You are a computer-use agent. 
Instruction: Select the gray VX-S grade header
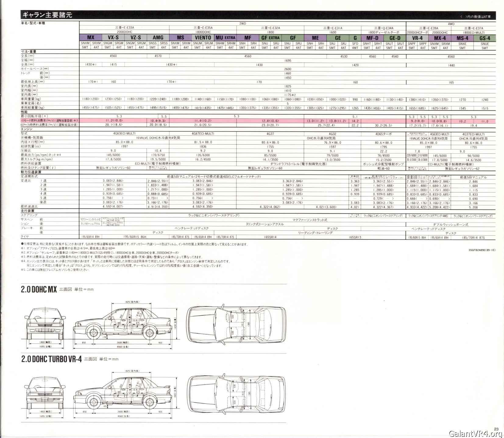113,38
